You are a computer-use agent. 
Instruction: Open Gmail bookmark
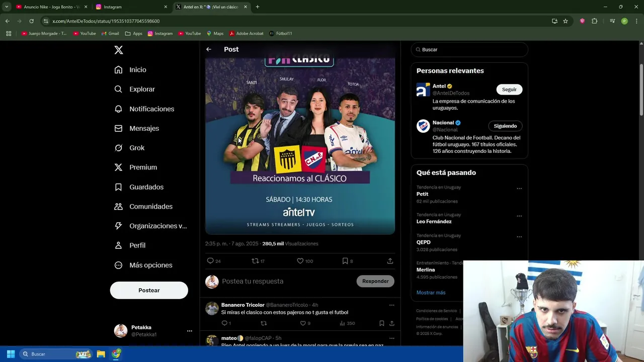point(110,34)
